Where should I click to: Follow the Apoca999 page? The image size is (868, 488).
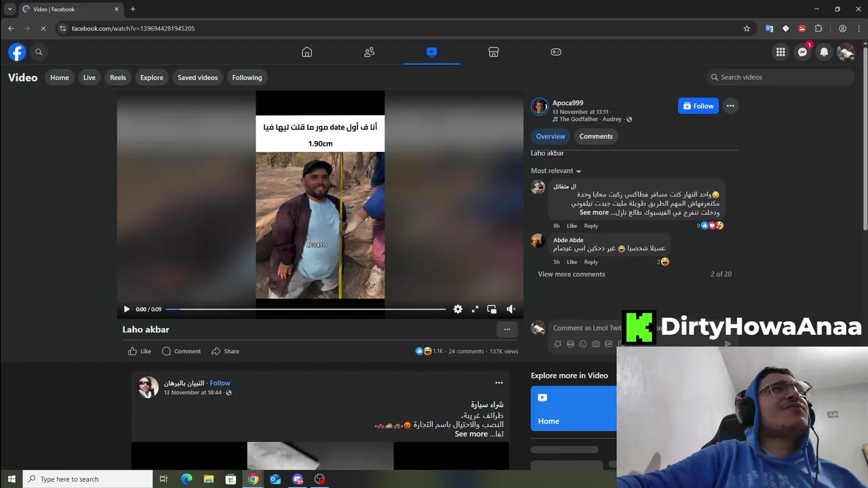coord(698,106)
